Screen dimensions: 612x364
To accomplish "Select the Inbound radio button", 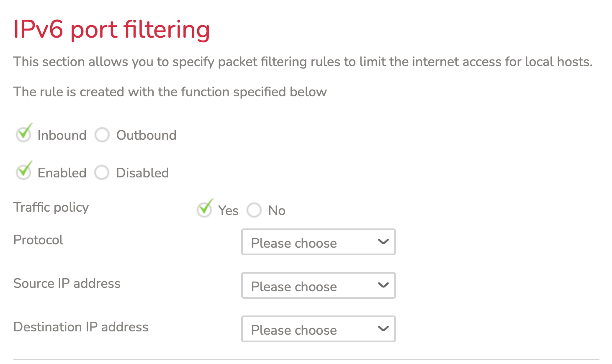I will 23,135.
